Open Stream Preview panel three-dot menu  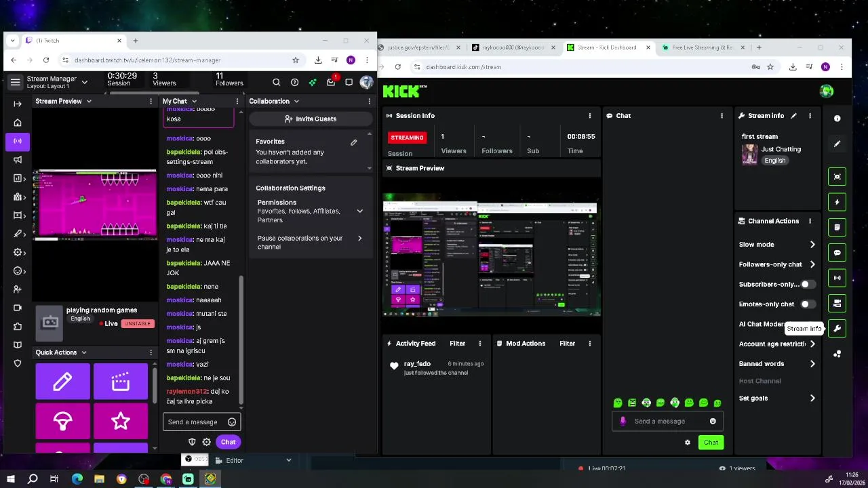(x=151, y=101)
